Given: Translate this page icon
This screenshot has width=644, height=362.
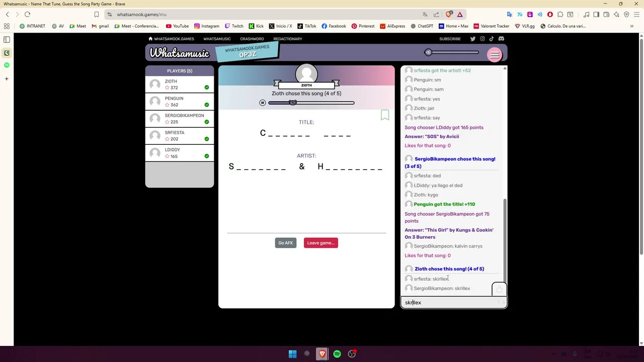Looking at the screenshot, I should [425, 15].
